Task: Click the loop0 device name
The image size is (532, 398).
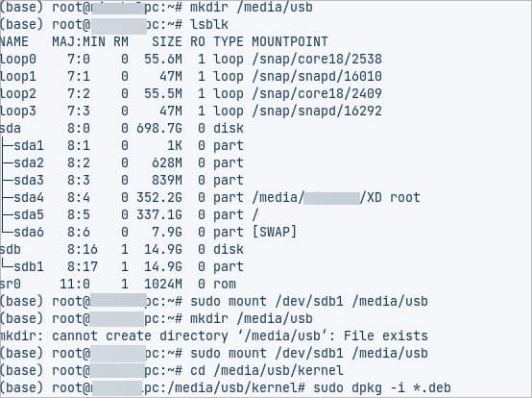Action: tap(17, 59)
